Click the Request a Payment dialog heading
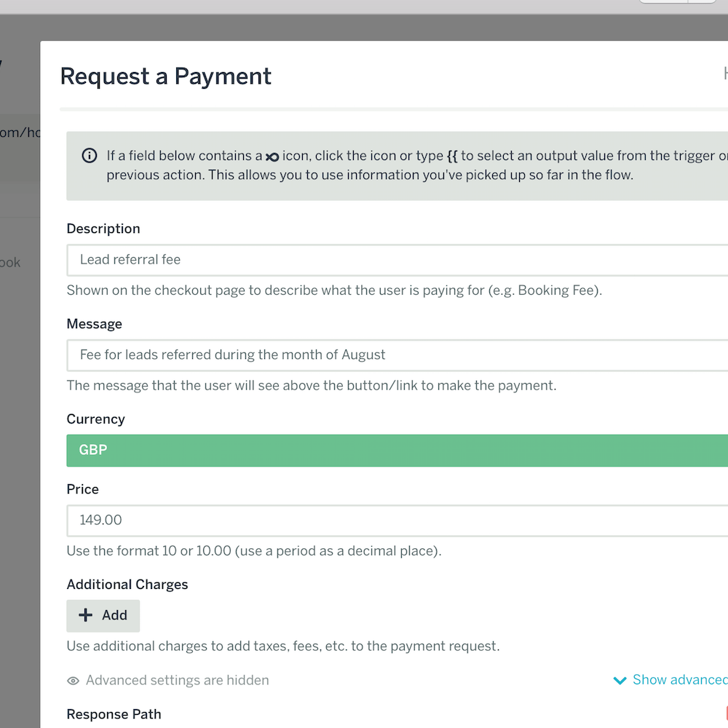This screenshot has width=728, height=728. click(165, 76)
